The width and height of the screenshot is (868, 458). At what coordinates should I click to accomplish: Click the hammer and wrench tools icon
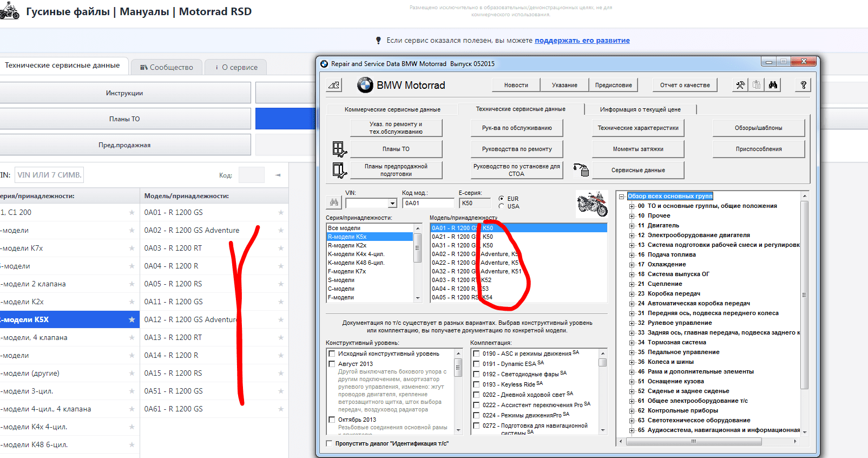[740, 85]
